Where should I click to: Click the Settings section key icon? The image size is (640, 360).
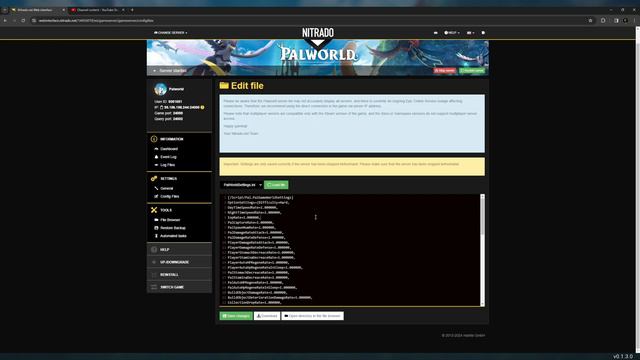(x=154, y=179)
